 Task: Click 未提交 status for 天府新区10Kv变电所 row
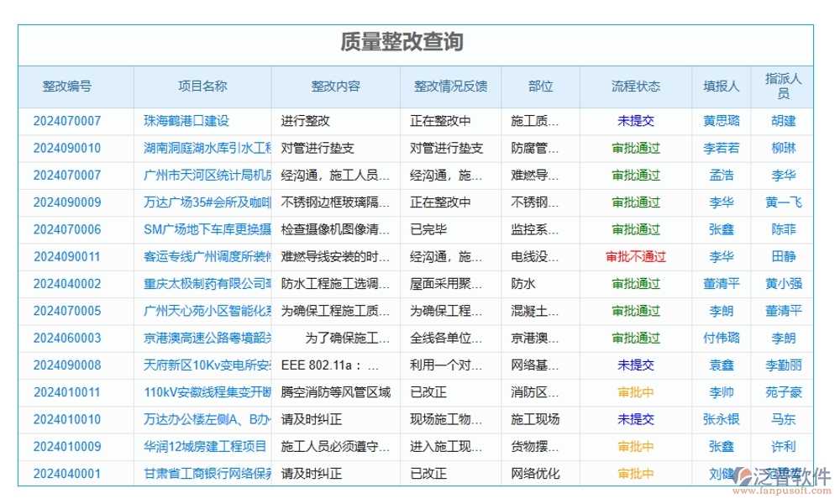(x=634, y=365)
